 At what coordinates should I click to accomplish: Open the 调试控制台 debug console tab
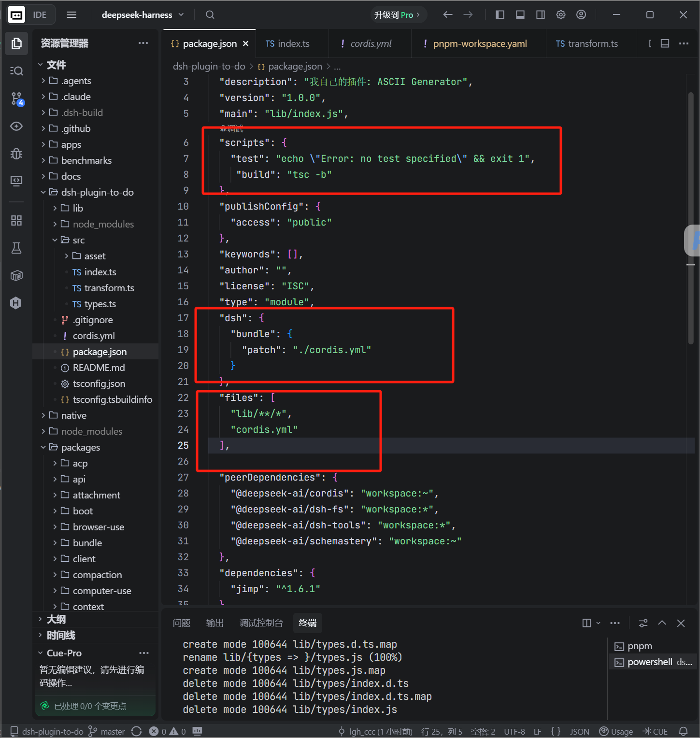(261, 623)
